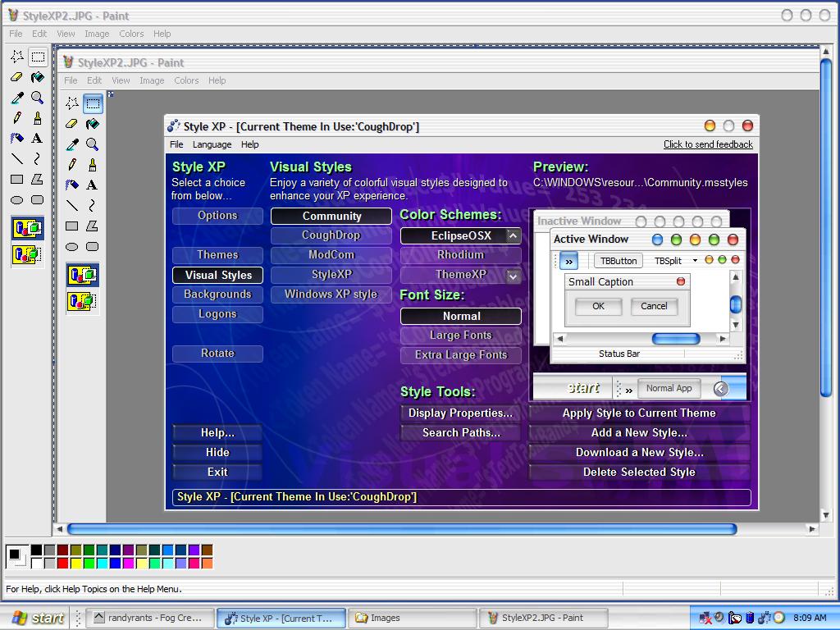The image size is (840, 630).
Task: Open the View menu of the outermost Paint window
Action: click(66, 34)
